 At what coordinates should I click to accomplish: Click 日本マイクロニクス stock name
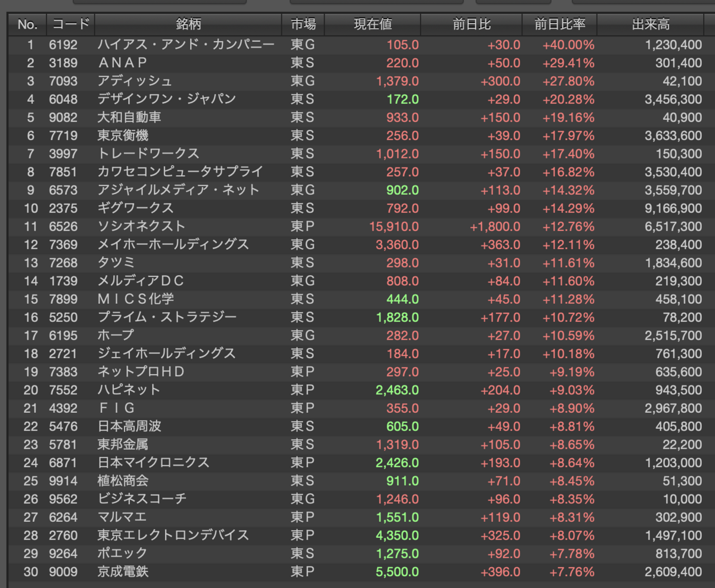(154, 462)
